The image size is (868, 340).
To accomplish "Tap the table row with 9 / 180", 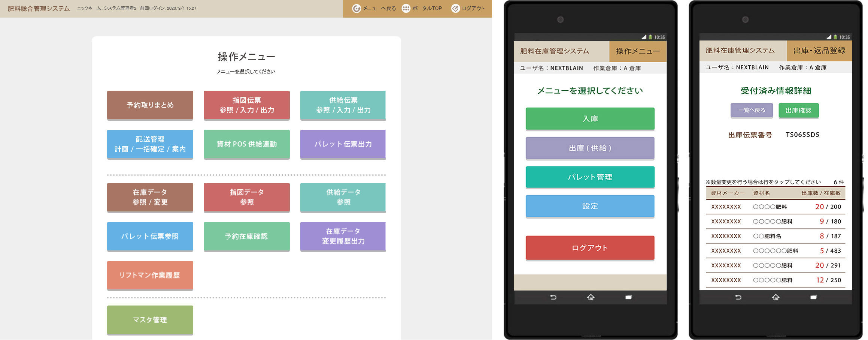I will coord(776,222).
